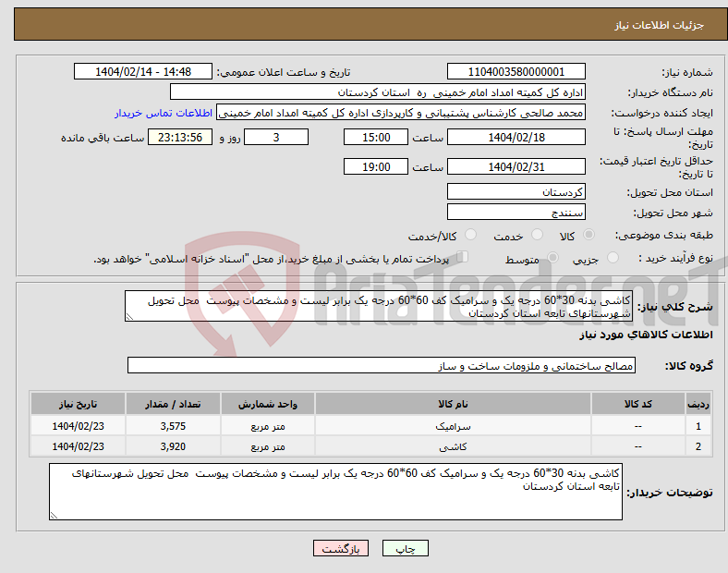Click the متر مربع unit in سرامیک row
The width and height of the screenshot is (728, 573).
point(267,426)
